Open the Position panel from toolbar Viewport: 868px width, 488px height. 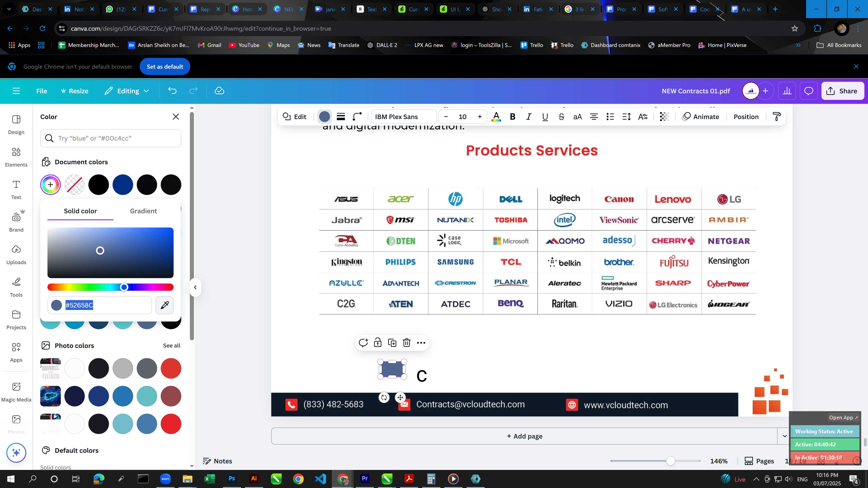(746, 117)
